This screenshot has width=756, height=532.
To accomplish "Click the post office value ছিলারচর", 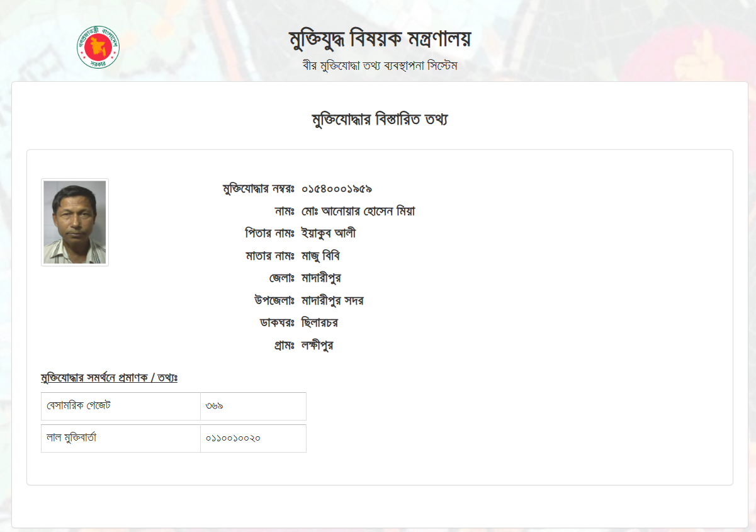I will point(320,323).
